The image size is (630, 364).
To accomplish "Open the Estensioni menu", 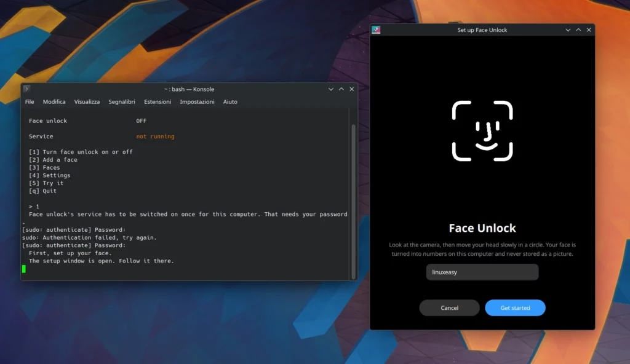I will click(x=157, y=101).
